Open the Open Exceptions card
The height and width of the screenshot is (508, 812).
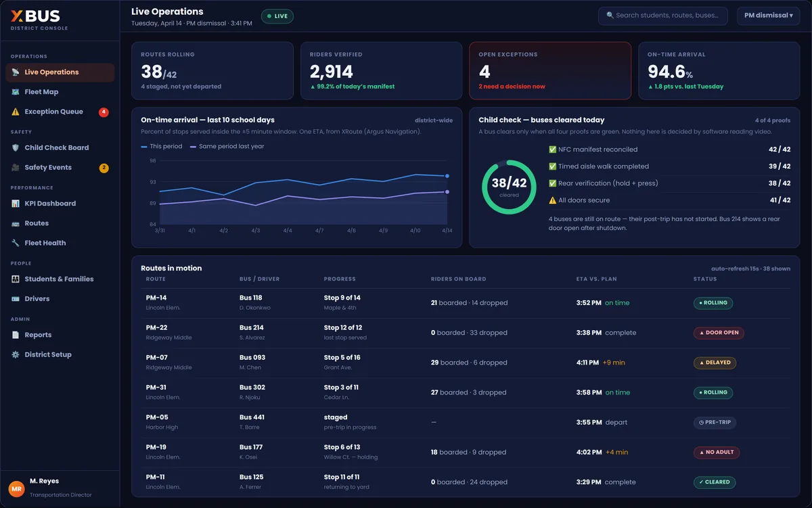click(550, 71)
